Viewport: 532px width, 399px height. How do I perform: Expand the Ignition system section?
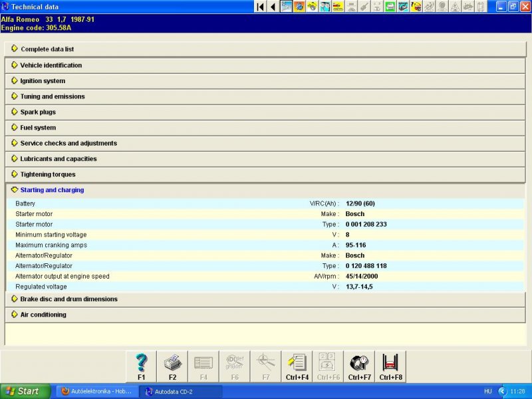tap(265, 80)
